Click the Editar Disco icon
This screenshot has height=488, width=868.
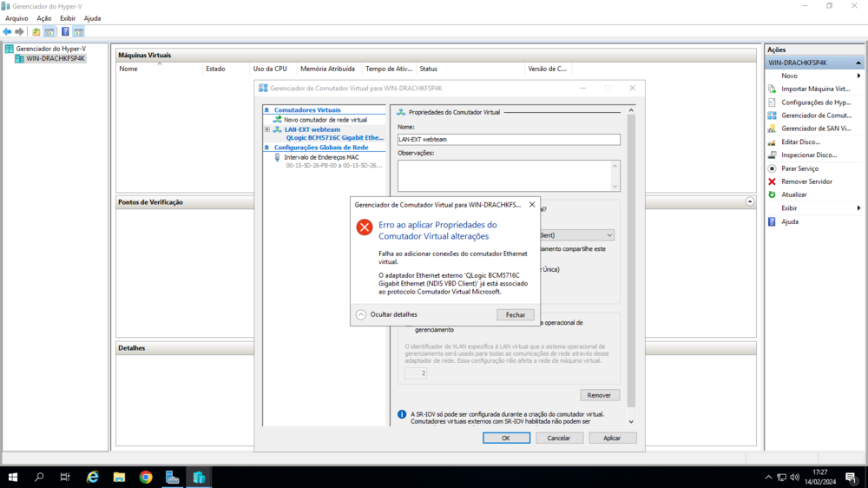pos(772,142)
